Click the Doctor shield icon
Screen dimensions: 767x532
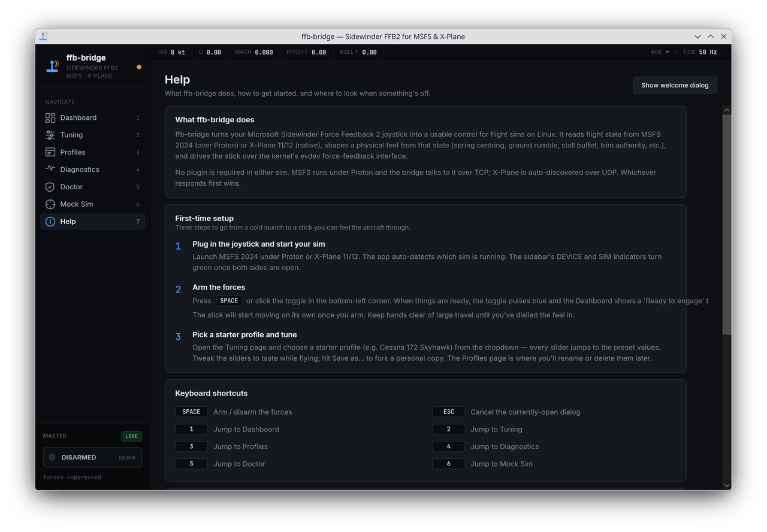point(50,187)
